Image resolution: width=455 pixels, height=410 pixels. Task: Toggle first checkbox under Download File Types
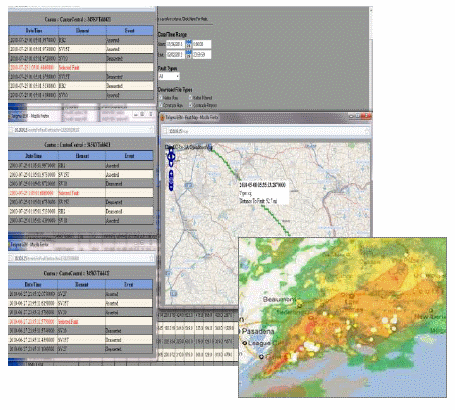(x=161, y=98)
